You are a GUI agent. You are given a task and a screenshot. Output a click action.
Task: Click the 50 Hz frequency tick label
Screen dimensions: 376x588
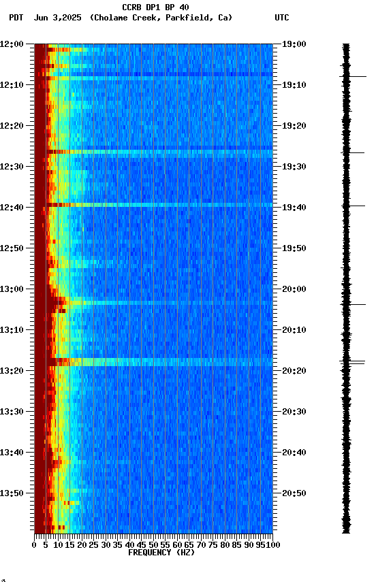tap(153, 546)
